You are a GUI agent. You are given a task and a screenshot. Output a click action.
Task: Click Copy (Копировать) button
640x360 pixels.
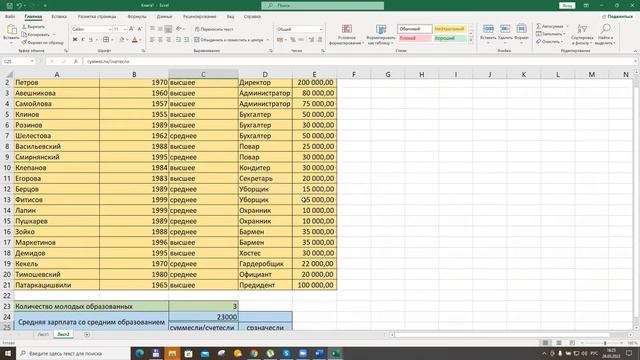pyautogui.click(x=36, y=34)
